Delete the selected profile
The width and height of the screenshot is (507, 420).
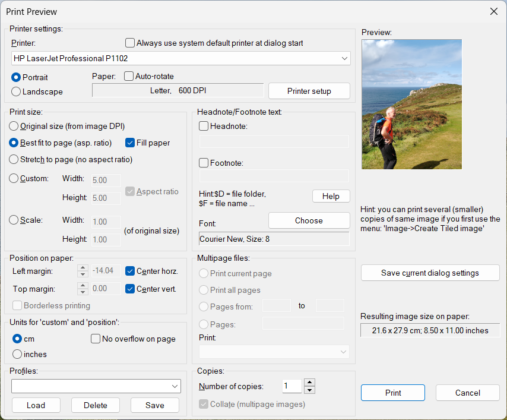coord(96,405)
